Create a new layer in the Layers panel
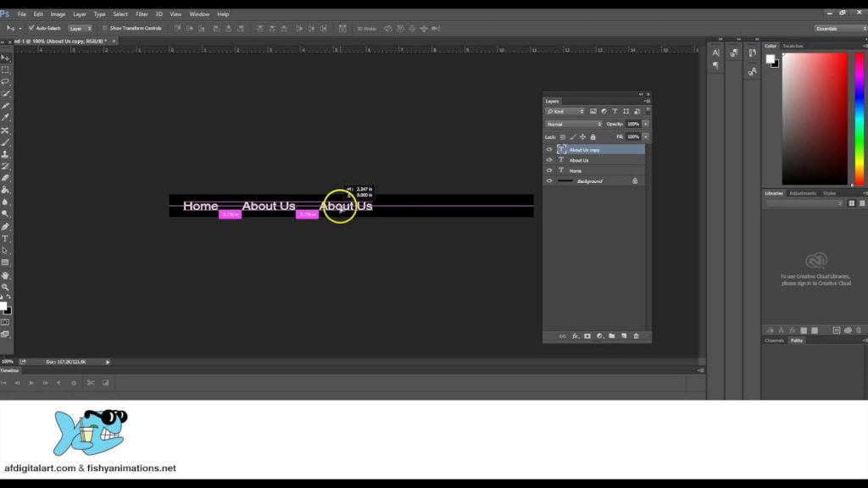The height and width of the screenshot is (488, 868). 625,335
